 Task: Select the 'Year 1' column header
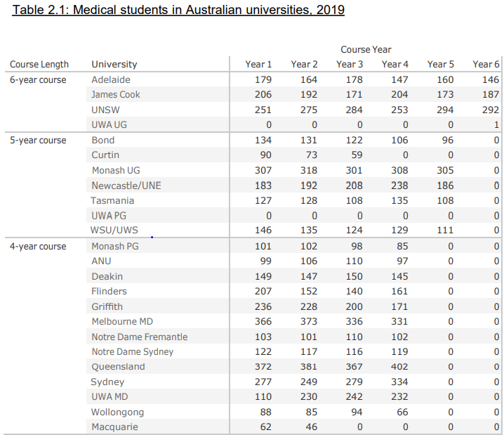pyautogui.click(x=258, y=65)
